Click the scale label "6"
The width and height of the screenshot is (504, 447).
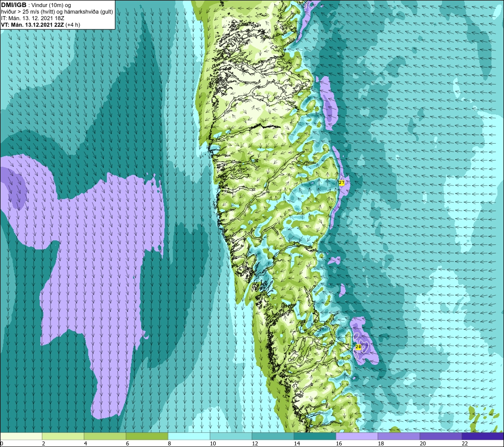coord(128,444)
